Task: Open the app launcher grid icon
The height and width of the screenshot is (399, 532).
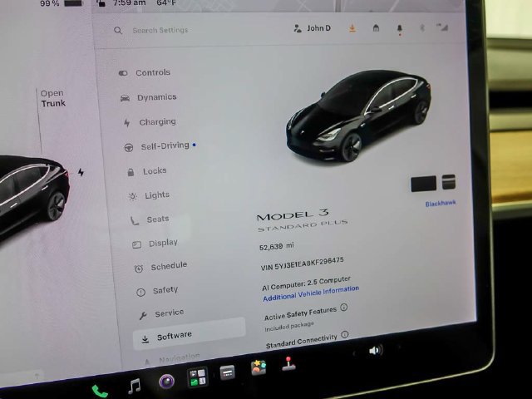Action: pos(198,377)
